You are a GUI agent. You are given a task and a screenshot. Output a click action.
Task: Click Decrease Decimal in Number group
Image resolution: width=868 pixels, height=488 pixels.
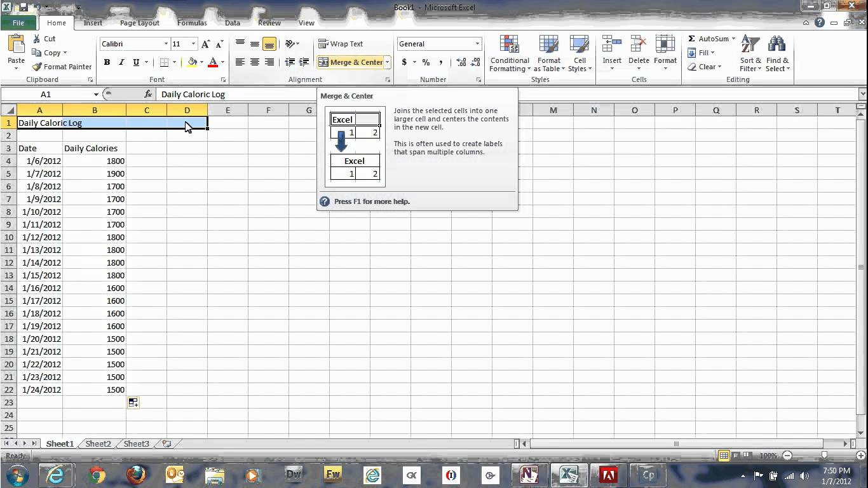pos(475,62)
